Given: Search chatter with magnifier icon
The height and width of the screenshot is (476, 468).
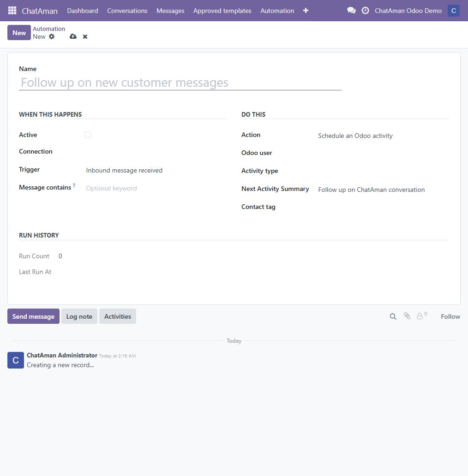Looking at the screenshot, I should pos(393,316).
